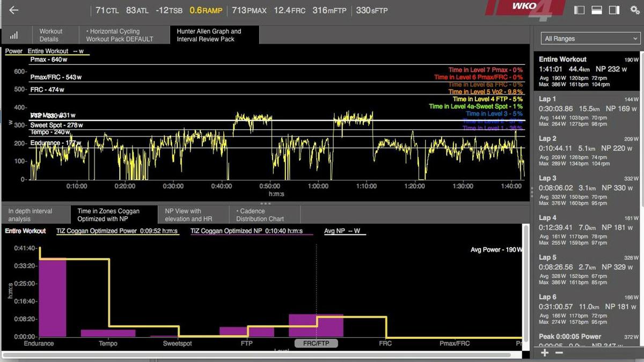Go back using the left arrow
This screenshot has width=644, height=362.
click(x=14, y=10)
